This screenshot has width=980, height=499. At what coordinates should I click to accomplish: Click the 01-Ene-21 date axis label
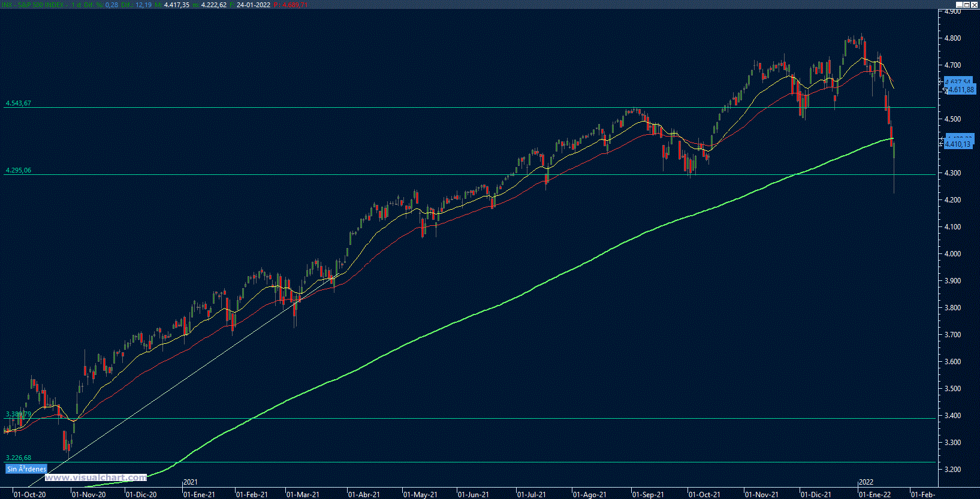pyautogui.click(x=199, y=494)
